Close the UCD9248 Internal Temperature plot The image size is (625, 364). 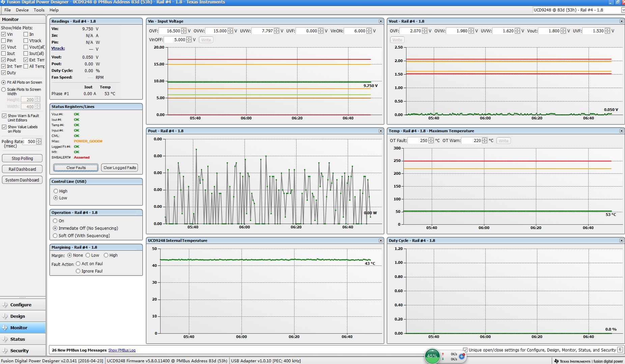click(x=380, y=241)
